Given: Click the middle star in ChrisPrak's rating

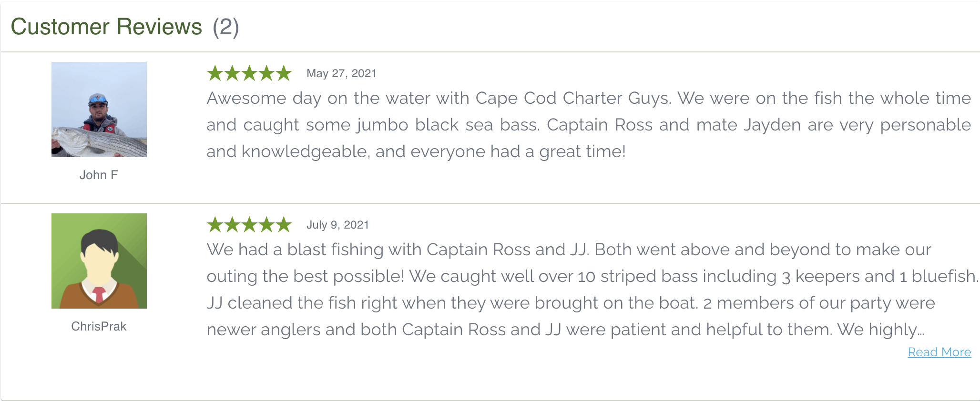Looking at the screenshot, I should [250, 225].
